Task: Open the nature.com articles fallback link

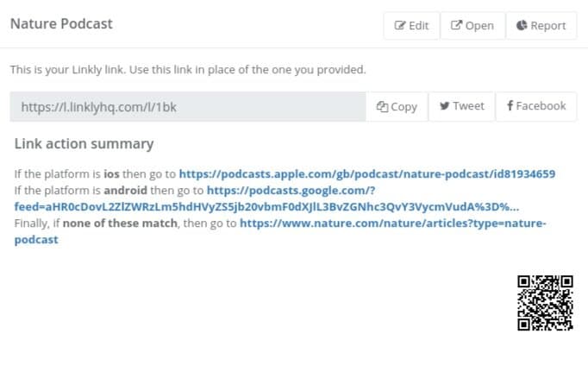Action: tap(392, 223)
